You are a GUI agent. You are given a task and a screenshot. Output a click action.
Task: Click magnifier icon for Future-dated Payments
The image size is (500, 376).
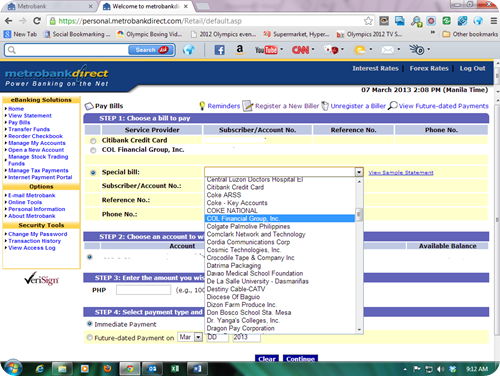393,105
